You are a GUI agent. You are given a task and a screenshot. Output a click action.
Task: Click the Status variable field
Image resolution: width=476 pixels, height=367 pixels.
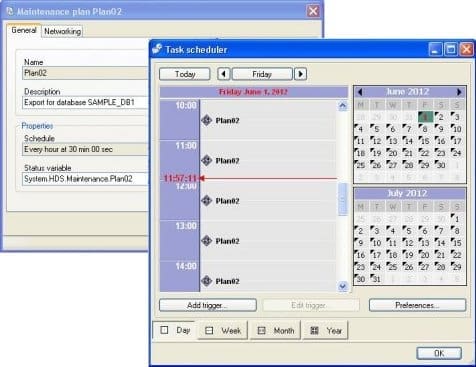(85, 179)
